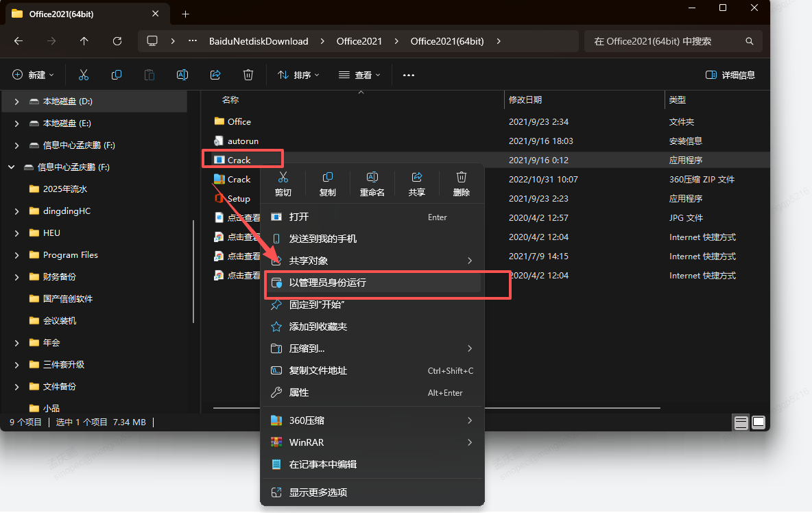Toggle the 详细信息 details pane

point(730,75)
